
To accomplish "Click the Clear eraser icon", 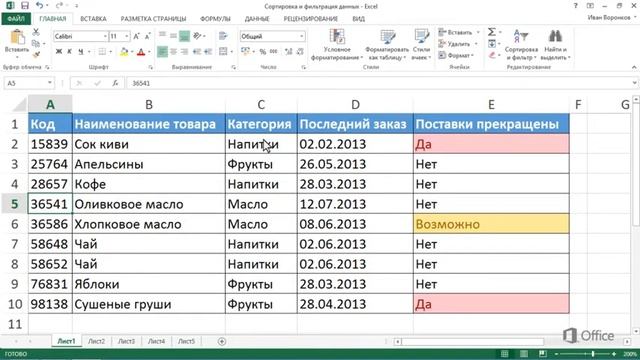I will point(492,55).
